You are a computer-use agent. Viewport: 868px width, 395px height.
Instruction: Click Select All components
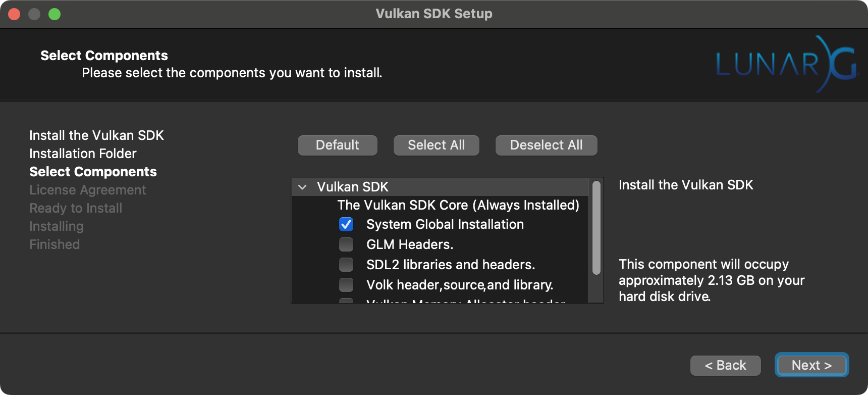pyautogui.click(x=436, y=145)
